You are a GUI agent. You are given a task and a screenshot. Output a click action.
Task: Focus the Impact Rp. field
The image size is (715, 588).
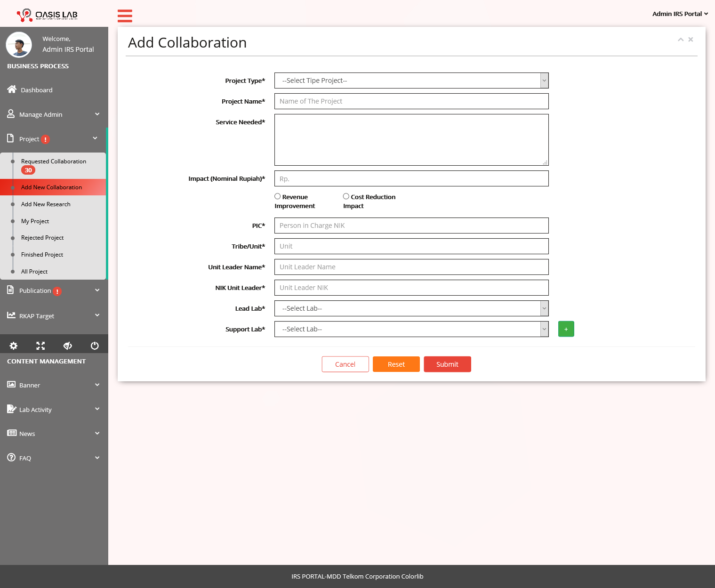point(411,178)
